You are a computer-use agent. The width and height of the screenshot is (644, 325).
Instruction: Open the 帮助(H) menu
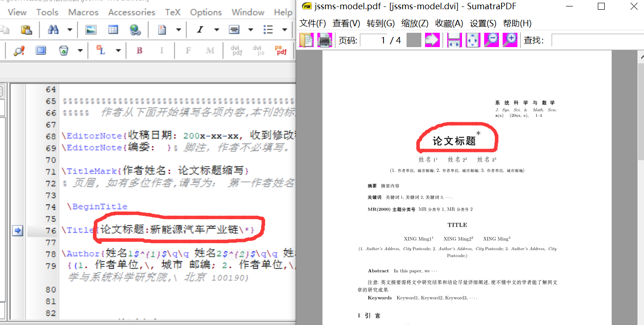pos(517,23)
